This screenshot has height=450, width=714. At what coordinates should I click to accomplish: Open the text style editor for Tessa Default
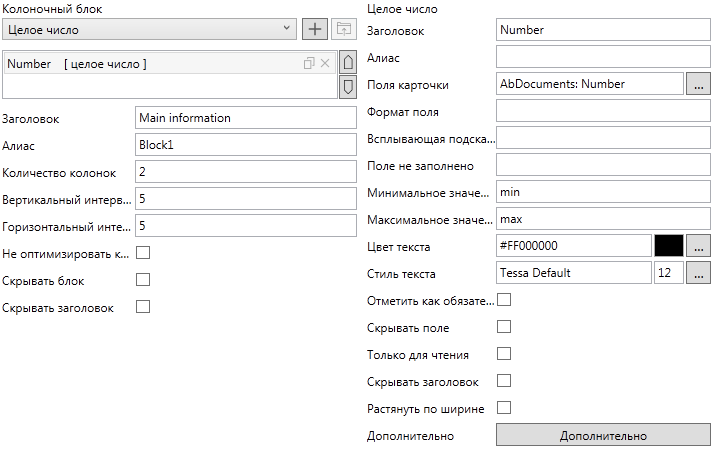coord(699,272)
